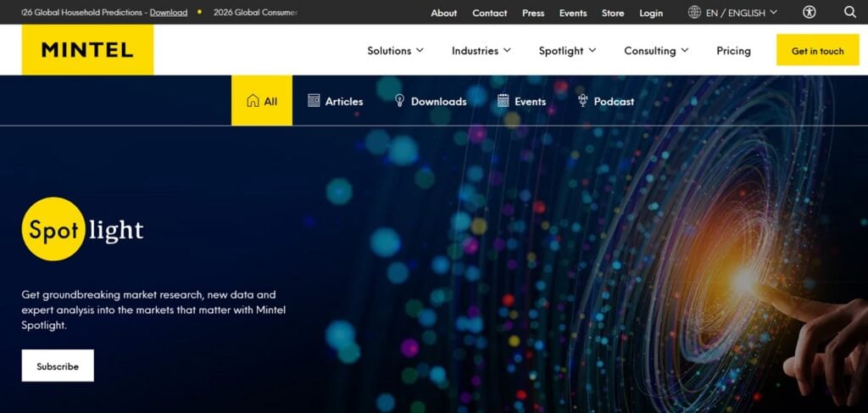Click the Downloads lightbulb icon

[x=400, y=100]
